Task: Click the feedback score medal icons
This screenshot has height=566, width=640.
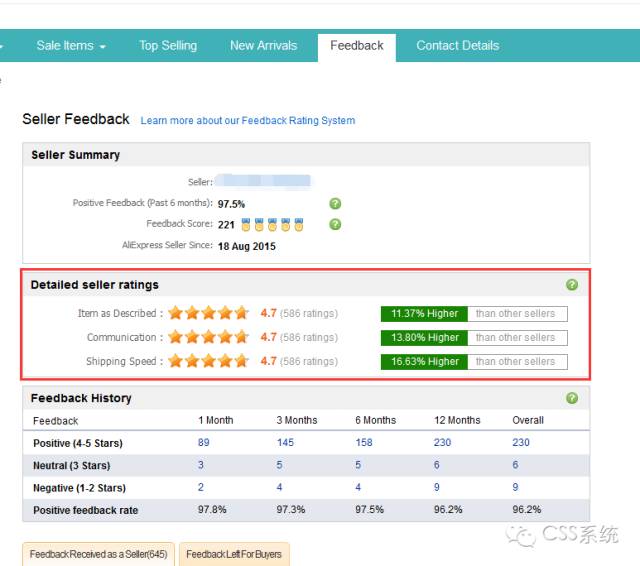Action: pyautogui.click(x=272, y=224)
